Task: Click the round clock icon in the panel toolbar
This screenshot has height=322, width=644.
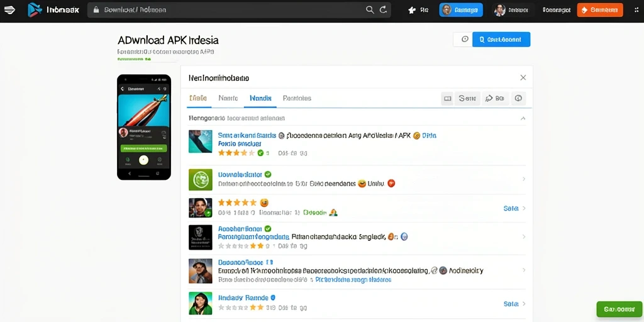Action: coord(518,99)
